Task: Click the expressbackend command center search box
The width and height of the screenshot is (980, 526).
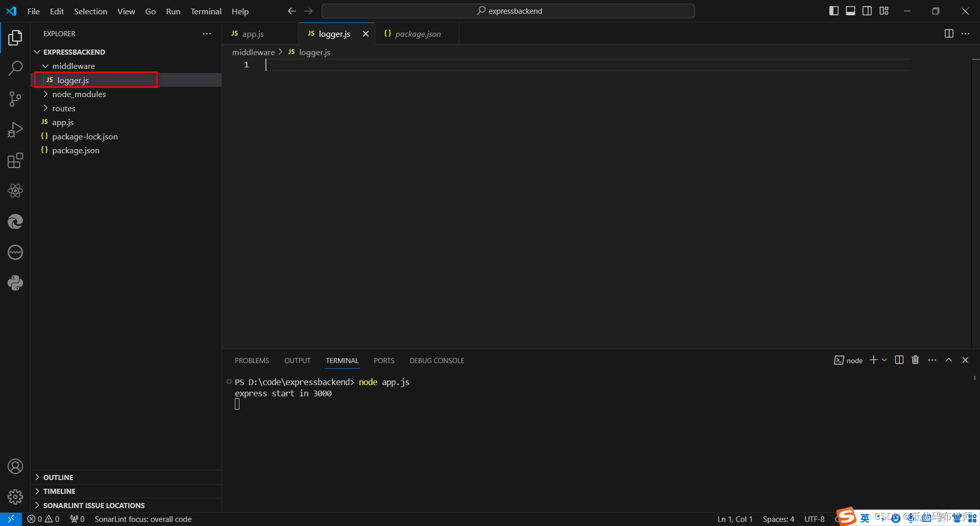Action: click(508, 11)
